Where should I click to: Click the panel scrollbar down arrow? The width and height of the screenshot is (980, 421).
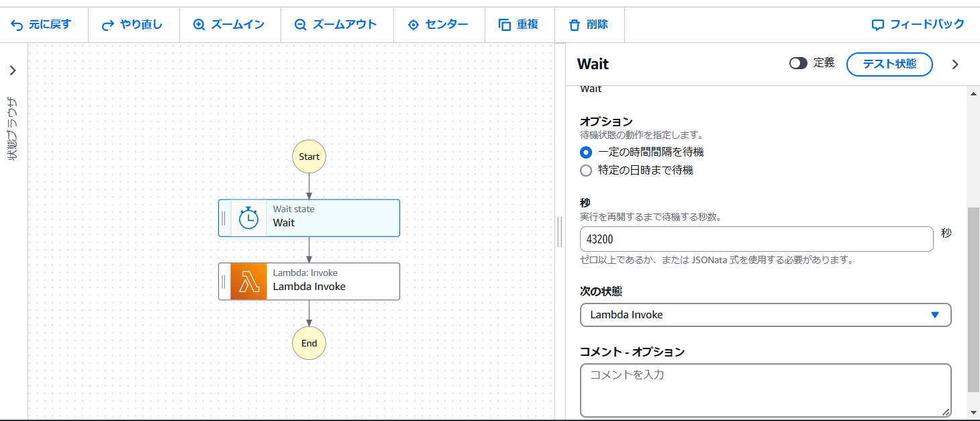click(973, 412)
